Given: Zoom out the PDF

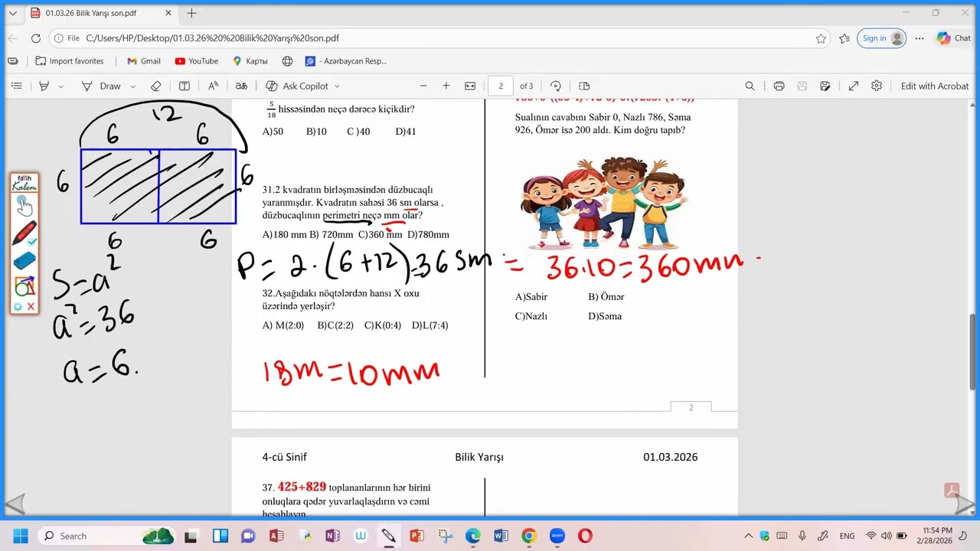Looking at the screenshot, I should (423, 86).
